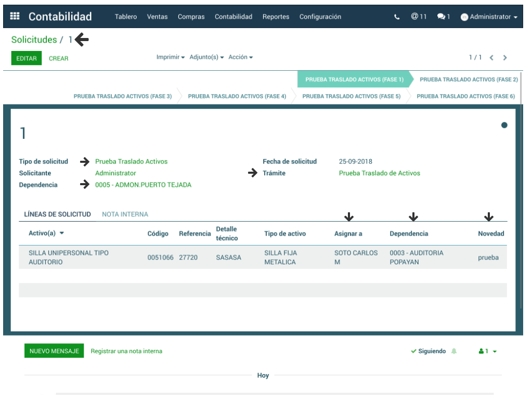The image size is (532, 399).
Task: Click the Editar button
Action: point(27,58)
